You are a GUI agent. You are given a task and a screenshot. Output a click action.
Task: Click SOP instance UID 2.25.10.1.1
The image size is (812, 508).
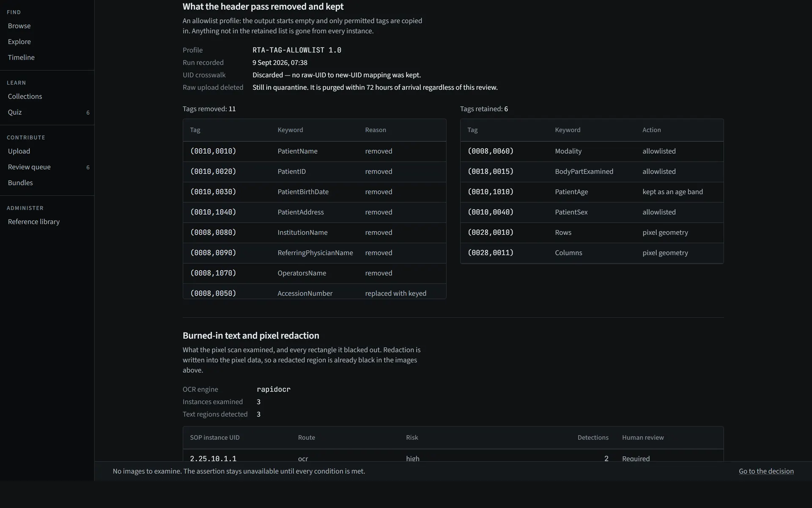click(213, 458)
